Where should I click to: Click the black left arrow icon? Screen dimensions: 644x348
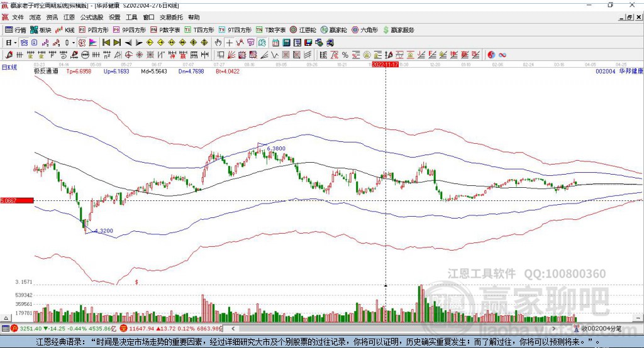(128, 43)
